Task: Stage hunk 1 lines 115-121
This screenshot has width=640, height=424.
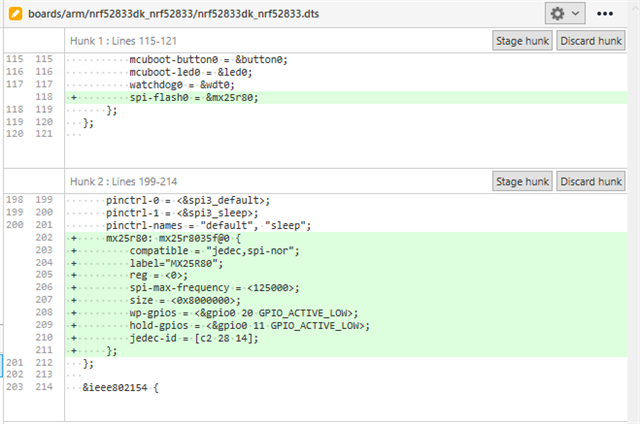Action: point(522,41)
